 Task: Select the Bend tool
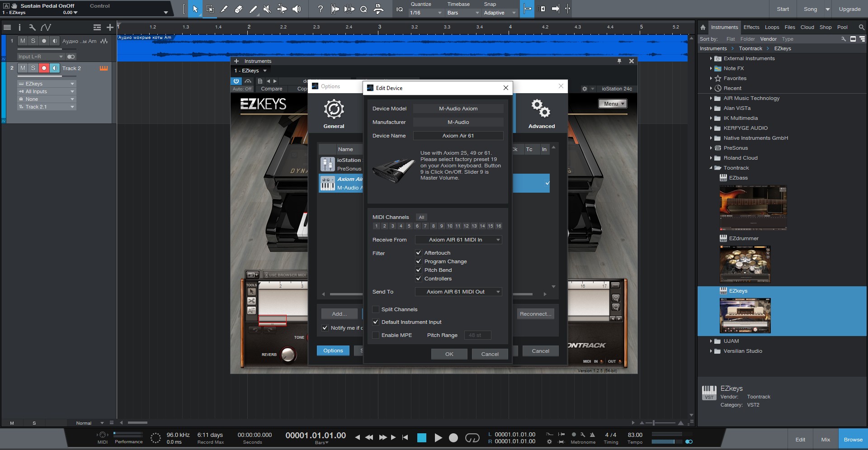coord(282,9)
